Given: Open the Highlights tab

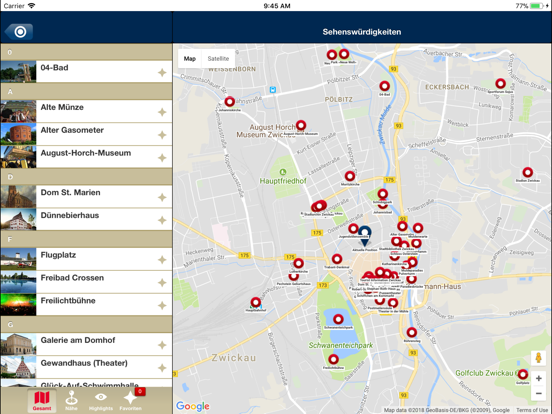Looking at the screenshot, I should 101,401.
